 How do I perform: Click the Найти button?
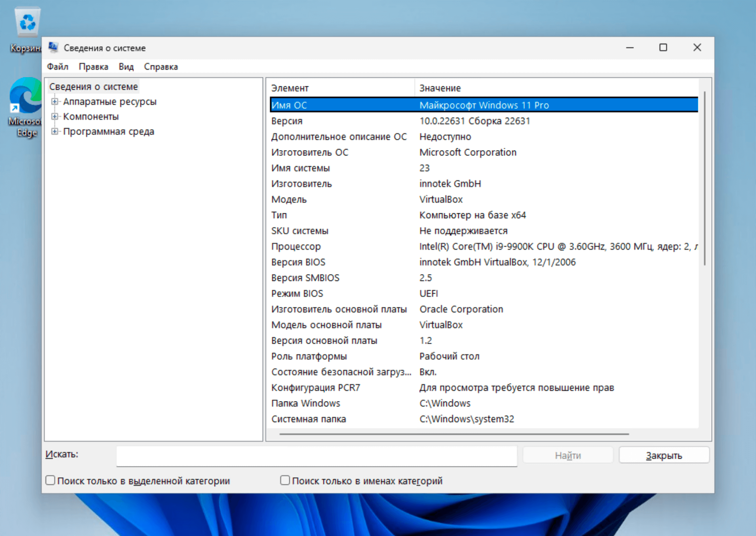568,455
